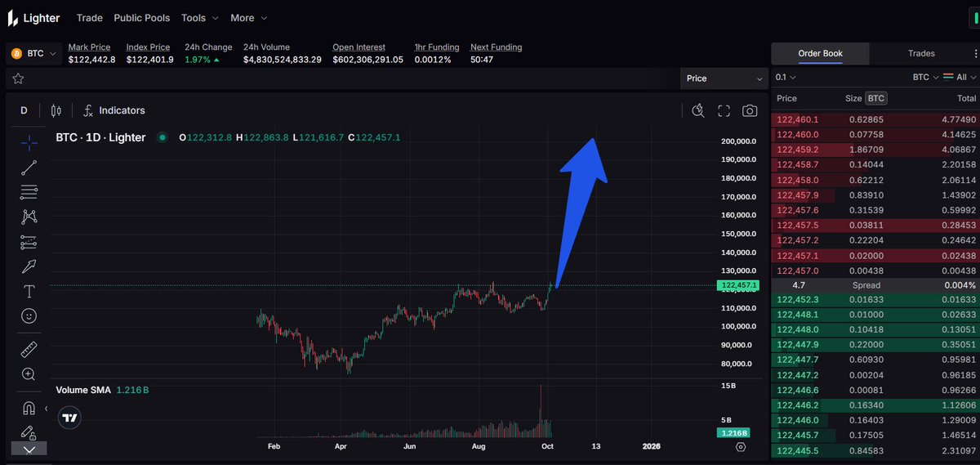Select the zoom in tool
The width and height of the screenshot is (980, 465).
click(29, 374)
